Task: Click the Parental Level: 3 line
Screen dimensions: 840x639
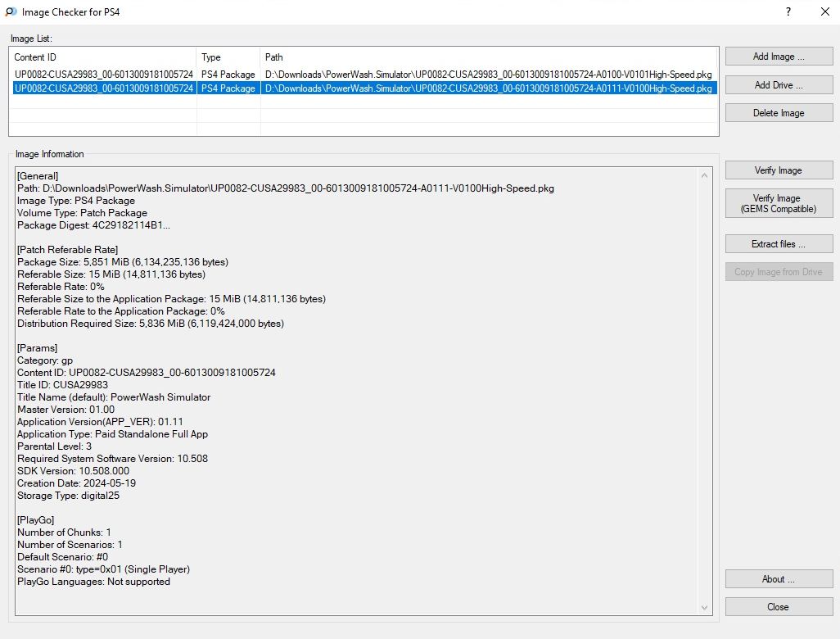Action: click(x=55, y=446)
